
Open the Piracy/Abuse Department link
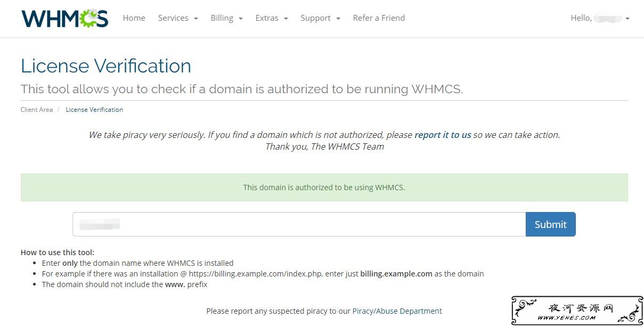point(397,311)
